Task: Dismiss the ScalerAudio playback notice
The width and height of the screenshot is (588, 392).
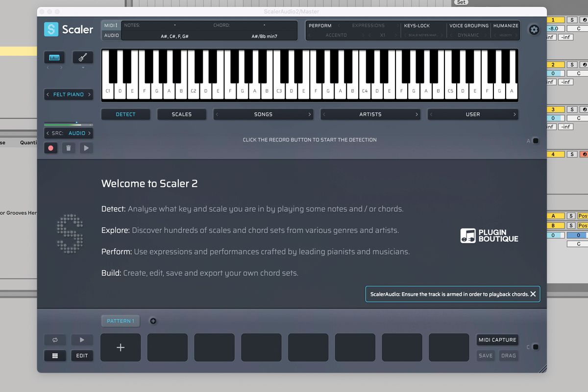Action: pos(533,294)
